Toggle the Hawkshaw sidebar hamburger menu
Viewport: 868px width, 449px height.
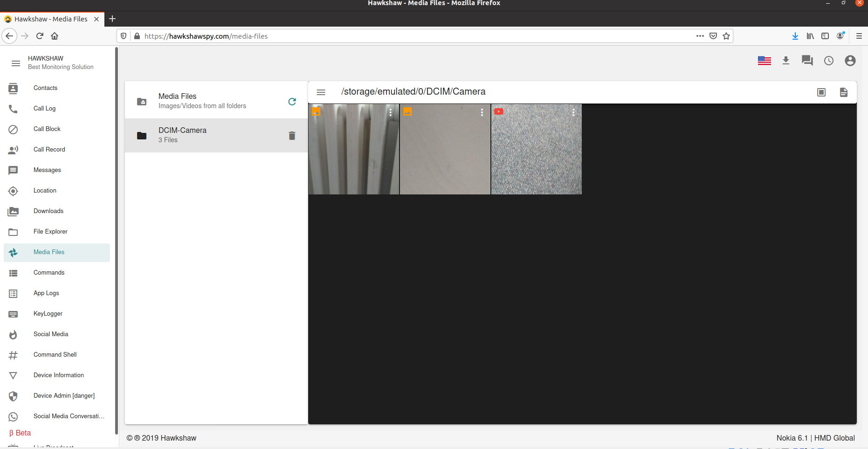coord(16,63)
